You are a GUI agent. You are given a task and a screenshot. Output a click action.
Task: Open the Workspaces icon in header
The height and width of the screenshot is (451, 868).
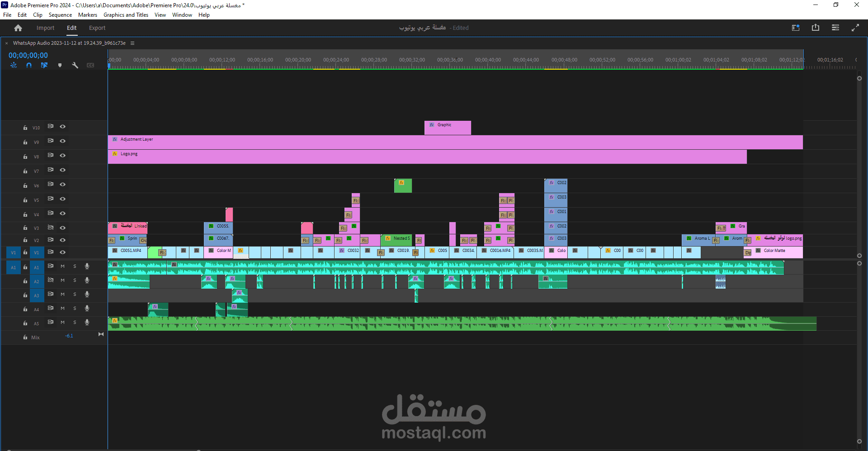(796, 28)
